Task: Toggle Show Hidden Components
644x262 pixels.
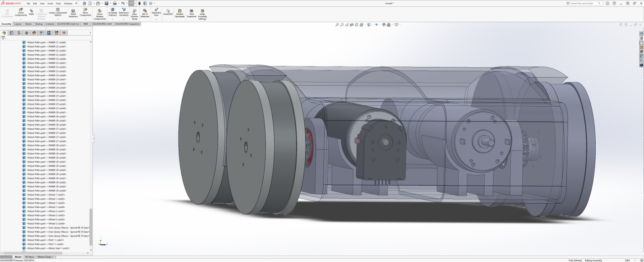Action: pos(99,14)
